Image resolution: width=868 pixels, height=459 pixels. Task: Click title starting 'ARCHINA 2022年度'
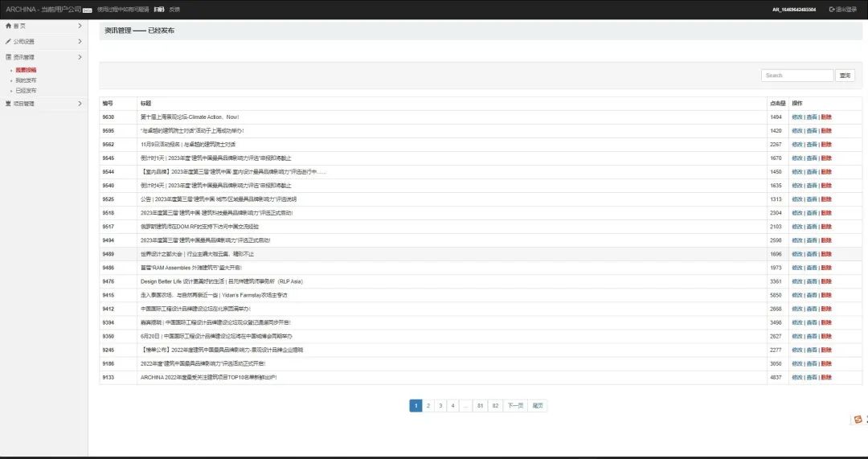click(209, 377)
